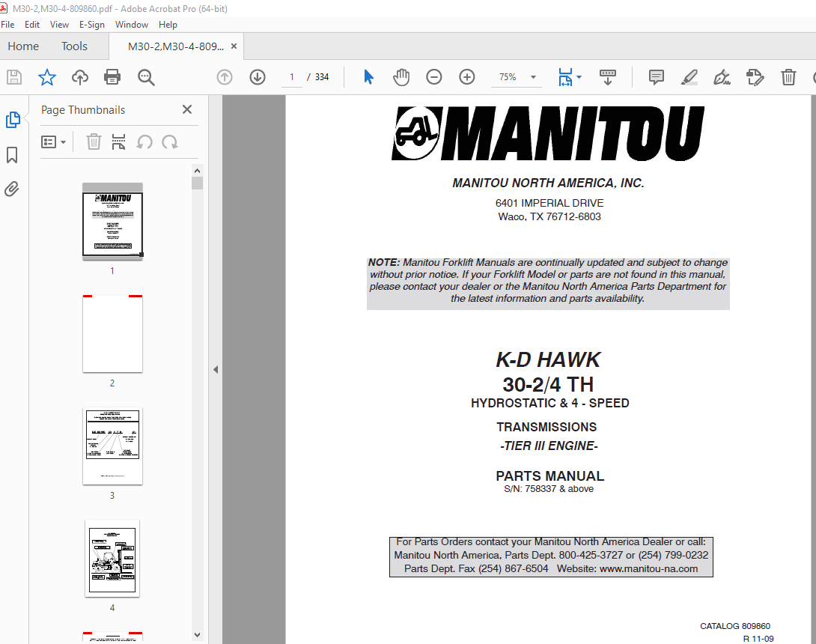Go to next page arrow
816x644 pixels.
click(x=258, y=78)
